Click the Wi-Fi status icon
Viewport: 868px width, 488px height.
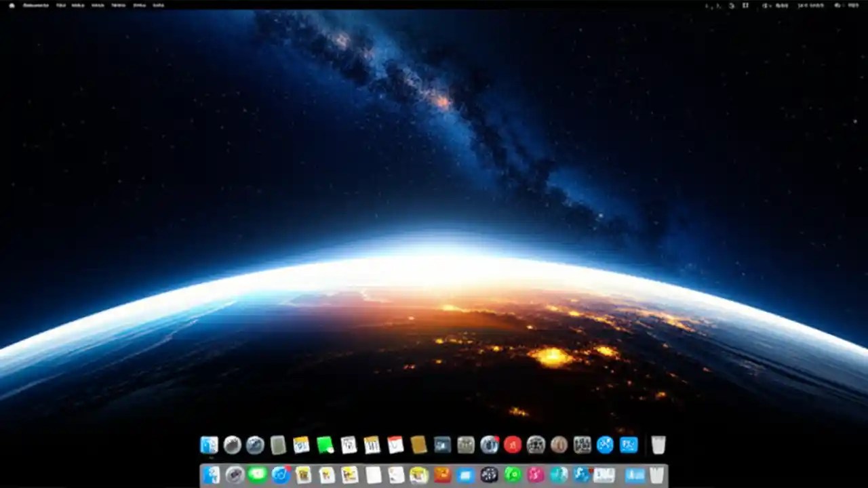(x=732, y=5)
